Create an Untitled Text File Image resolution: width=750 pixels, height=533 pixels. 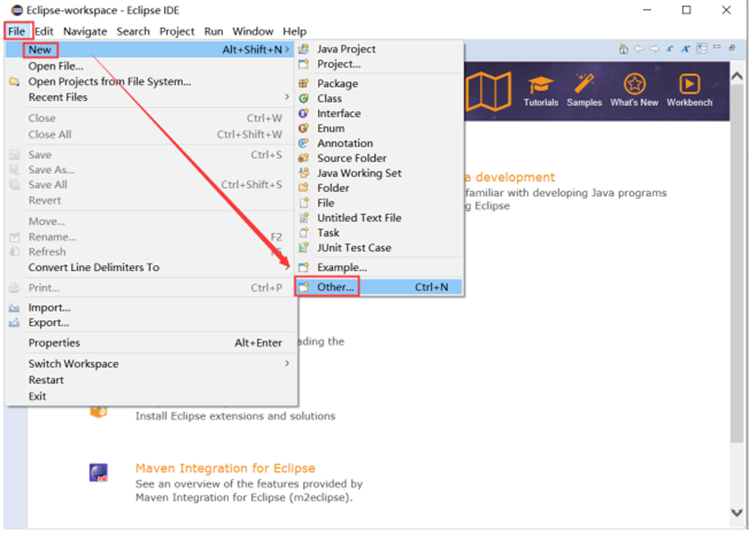coord(378,218)
